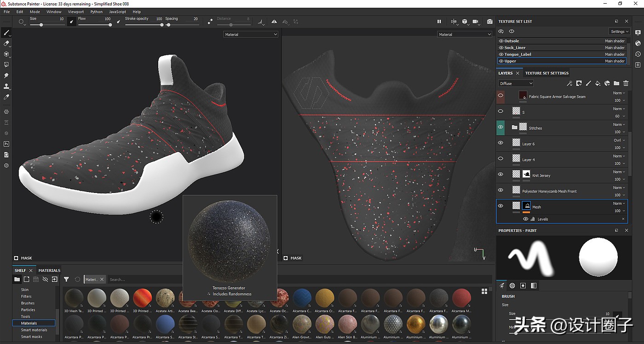Open the Python menu
The height and width of the screenshot is (344, 644).
tap(97, 12)
